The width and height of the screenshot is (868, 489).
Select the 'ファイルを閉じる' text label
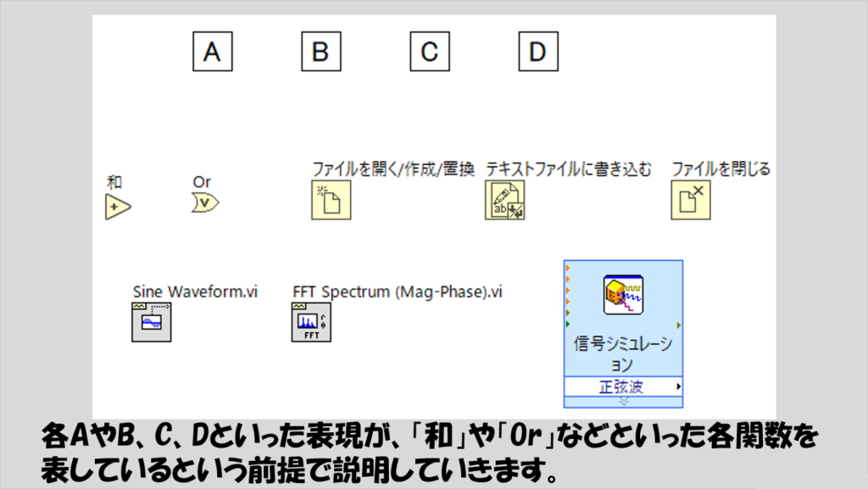click(721, 169)
